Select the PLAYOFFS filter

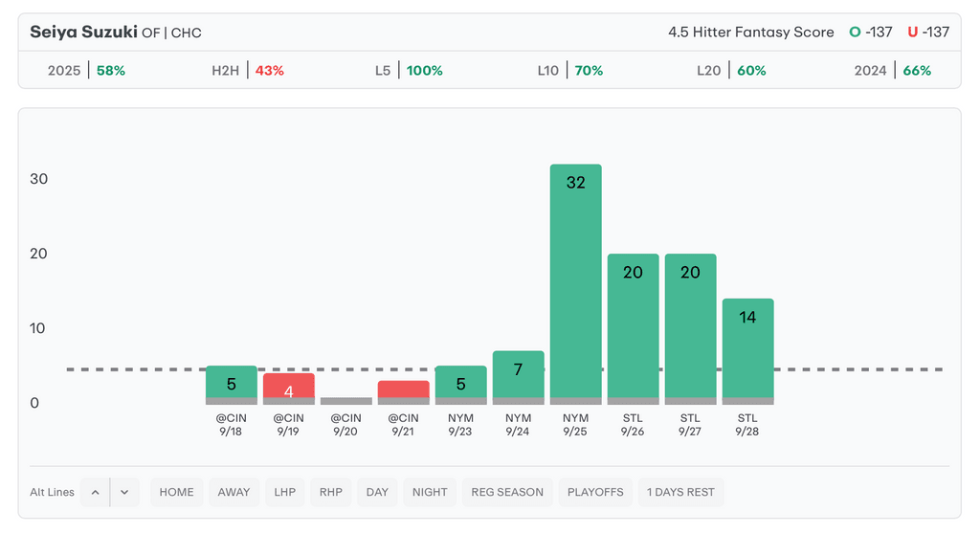594,492
